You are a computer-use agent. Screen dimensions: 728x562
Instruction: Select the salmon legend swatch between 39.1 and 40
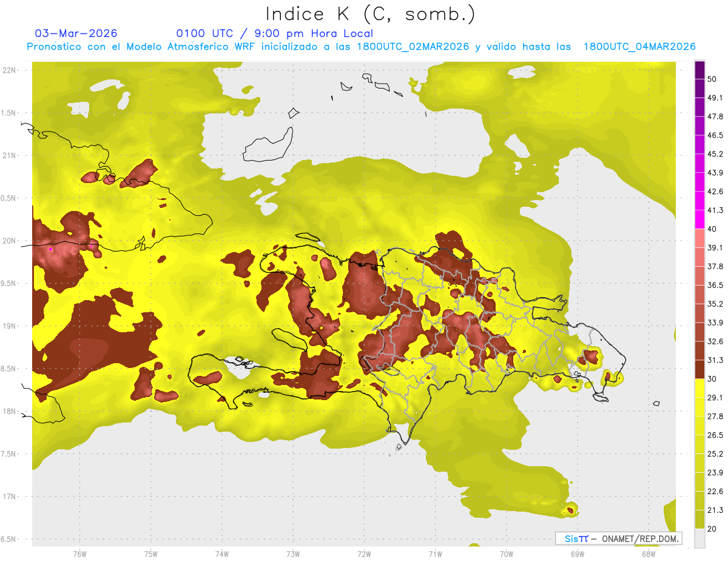click(699, 238)
